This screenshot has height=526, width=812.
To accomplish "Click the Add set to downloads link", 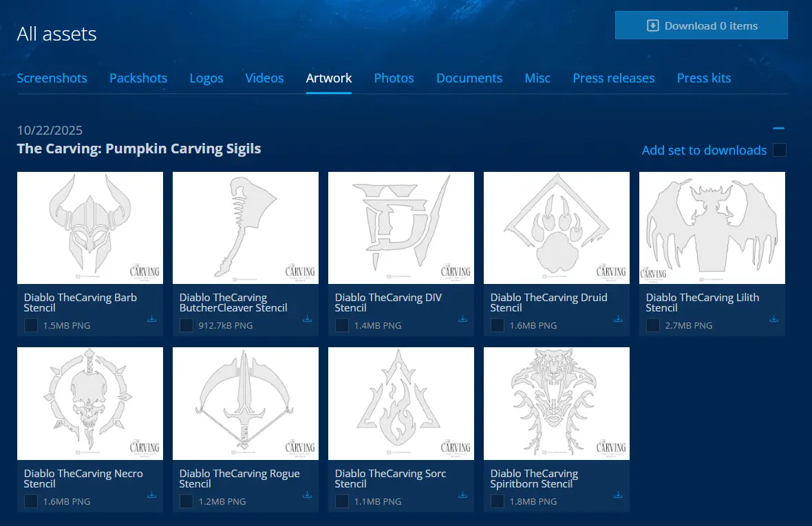I will click(x=703, y=150).
